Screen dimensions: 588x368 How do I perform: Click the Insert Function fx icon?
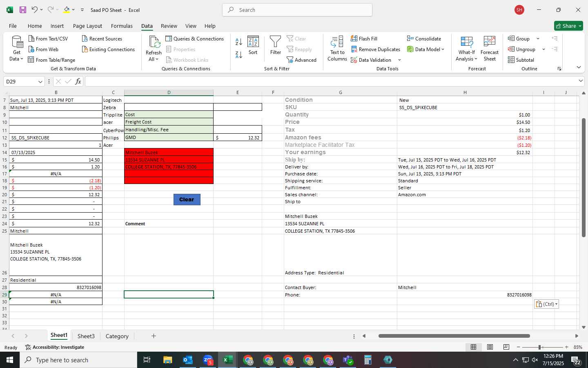click(x=78, y=81)
